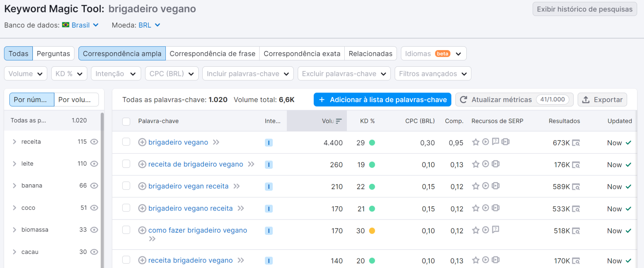Switch to Correspondência exata match type
Viewport: 644px width, 268px height.
[302, 54]
